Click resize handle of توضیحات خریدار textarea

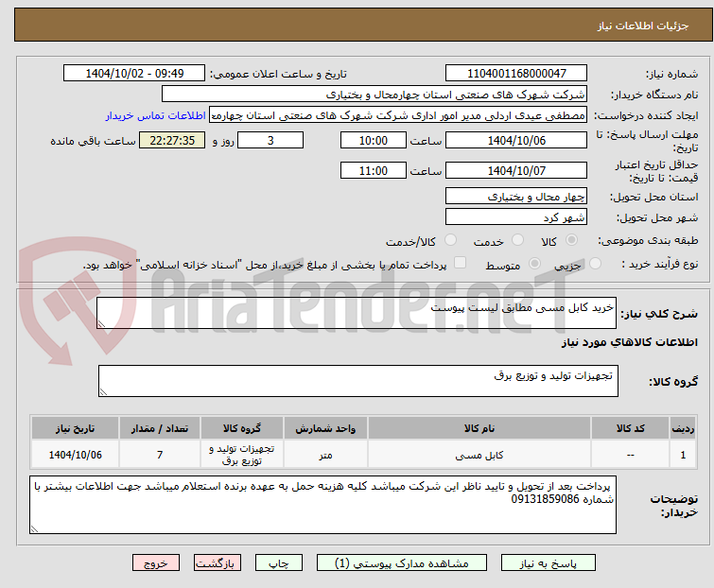point(34,529)
